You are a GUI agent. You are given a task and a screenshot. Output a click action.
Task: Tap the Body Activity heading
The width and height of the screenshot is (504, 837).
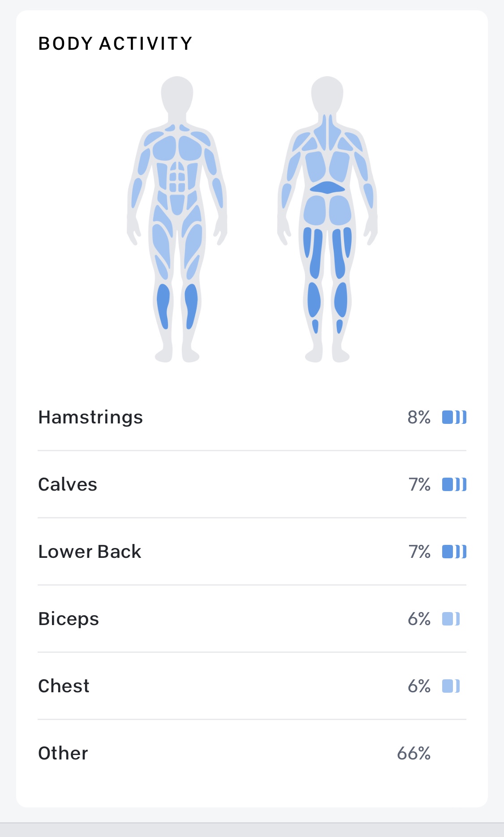click(115, 43)
